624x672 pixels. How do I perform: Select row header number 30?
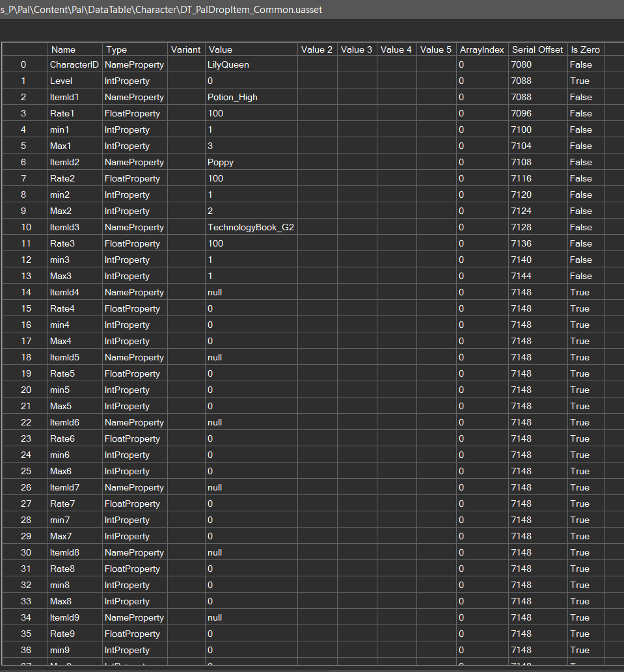25,552
